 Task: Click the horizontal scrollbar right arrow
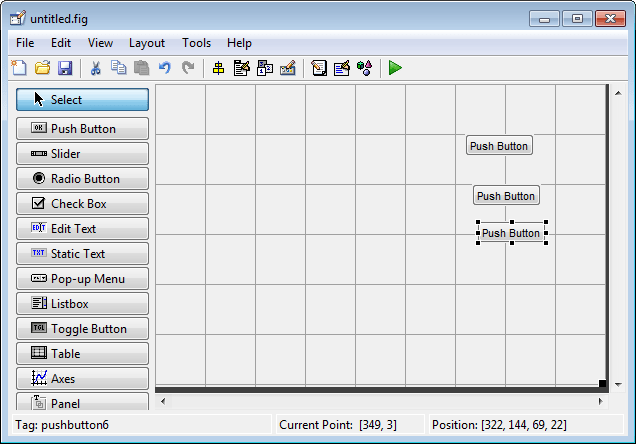(600, 401)
